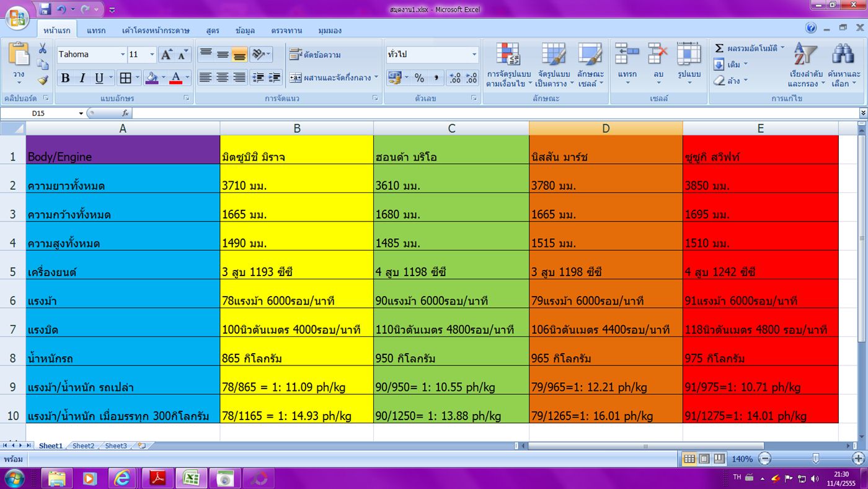Toggle Italic formatting
This screenshot has height=489, width=868.
(x=82, y=78)
